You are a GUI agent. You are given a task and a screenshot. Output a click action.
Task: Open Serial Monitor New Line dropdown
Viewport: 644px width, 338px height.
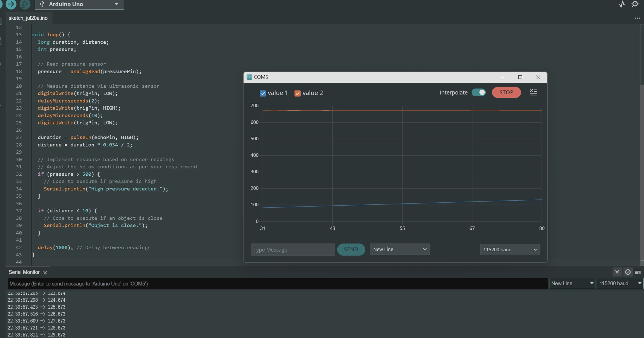coord(572,284)
